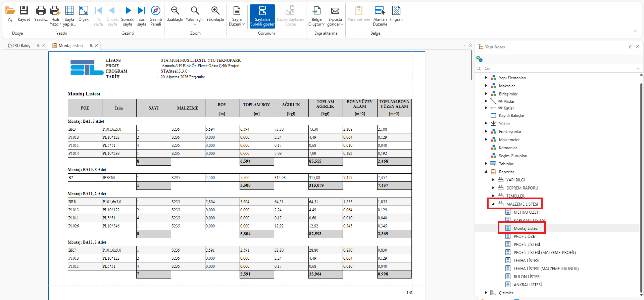Switch to the 3D Bakış tab

(22, 45)
